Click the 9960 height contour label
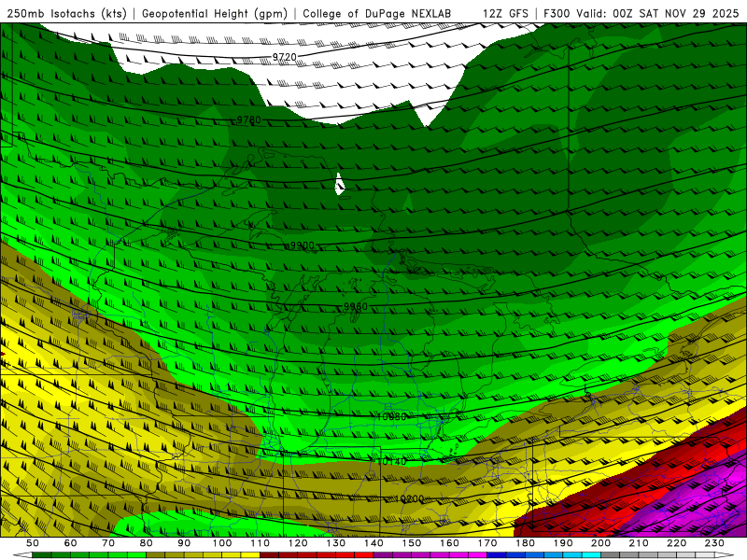This screenshot has width=747, height=560. (356, 306)
